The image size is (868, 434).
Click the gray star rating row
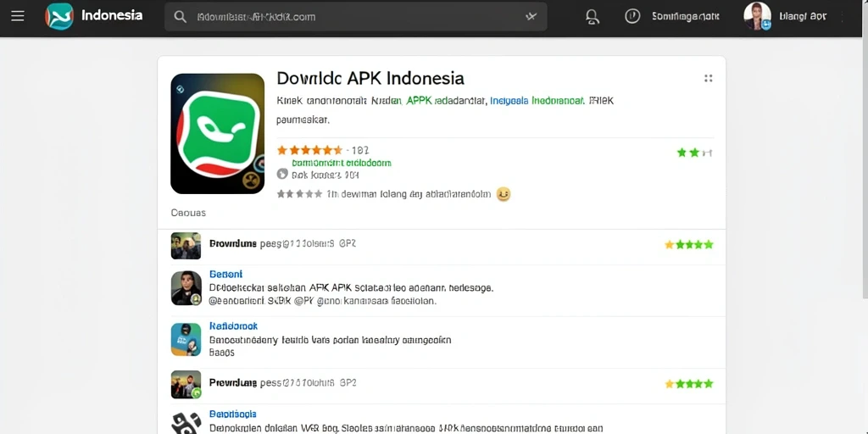299,194
